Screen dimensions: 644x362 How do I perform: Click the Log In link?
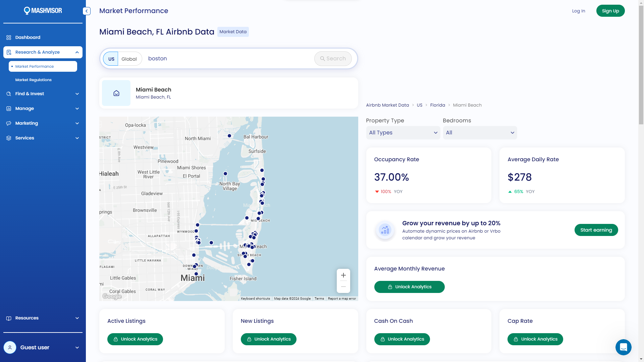[578, 11]
